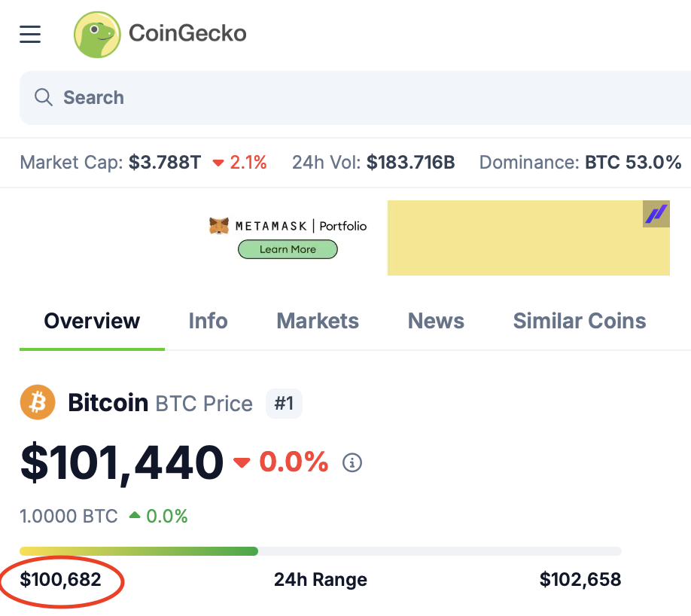The height and width of the screenshot is (616, 691).
Task: Open the Markets tab
Action: tap(318, 321)
